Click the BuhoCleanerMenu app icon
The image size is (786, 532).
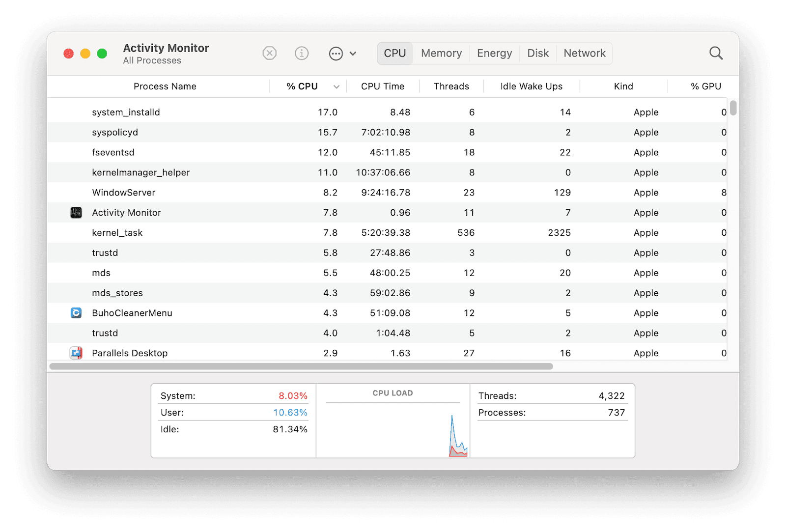coord(76,313)
